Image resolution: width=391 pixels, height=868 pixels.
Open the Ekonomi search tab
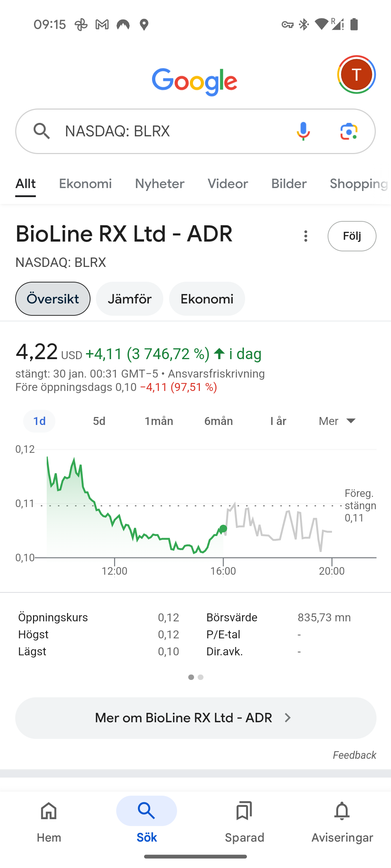click(x=85, y=184)
